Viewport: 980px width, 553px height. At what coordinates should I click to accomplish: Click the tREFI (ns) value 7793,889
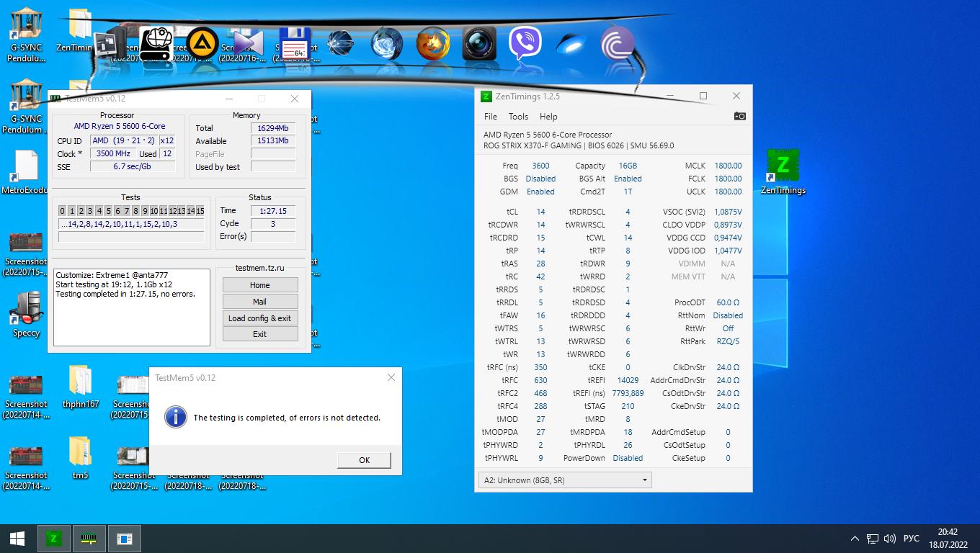coord(628,393)
